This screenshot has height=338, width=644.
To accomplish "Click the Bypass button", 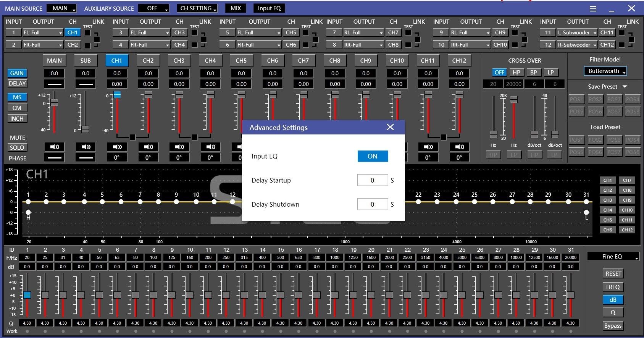I will tap(613, 326).
